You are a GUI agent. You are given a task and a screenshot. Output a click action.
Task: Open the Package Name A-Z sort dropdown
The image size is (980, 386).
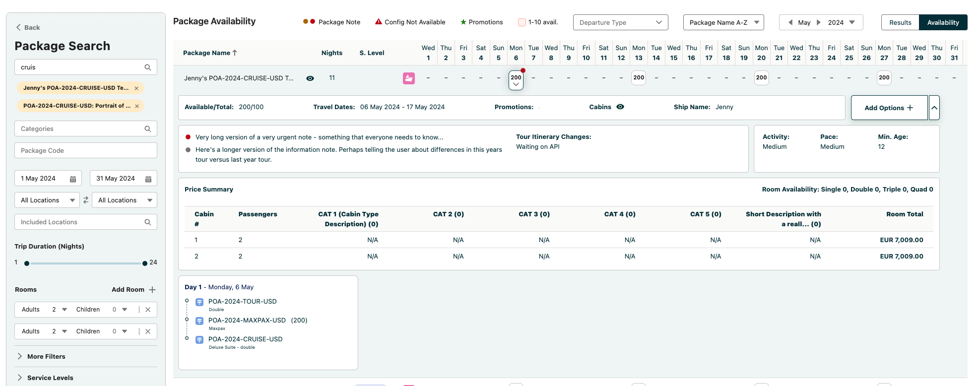(x=723, y=22)
